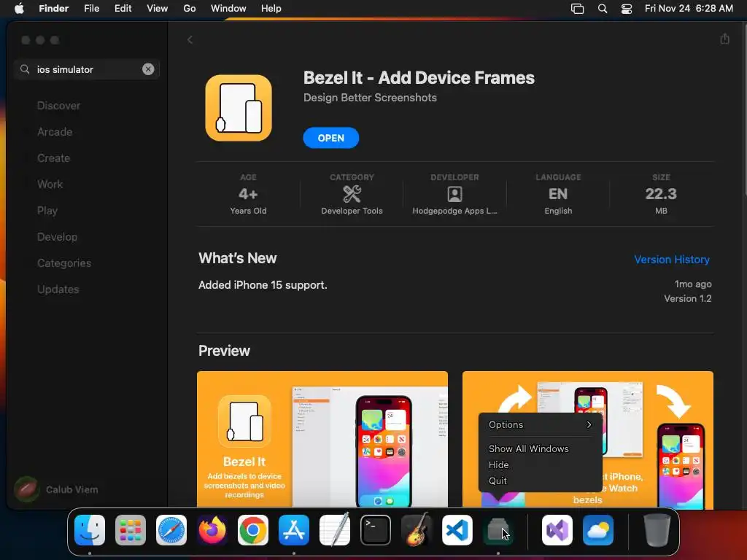
Task: Expand the Options submenu
Action: [x=541, y=425]
